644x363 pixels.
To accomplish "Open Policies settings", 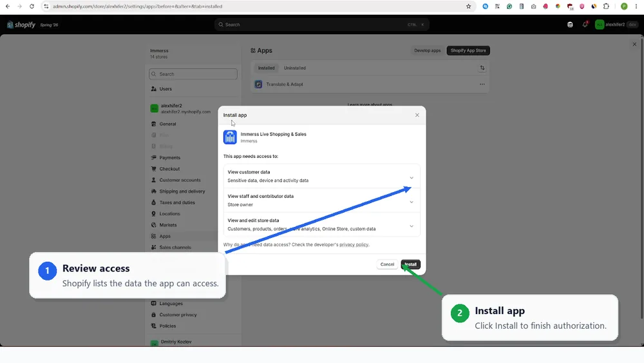I will coord(167,326).
